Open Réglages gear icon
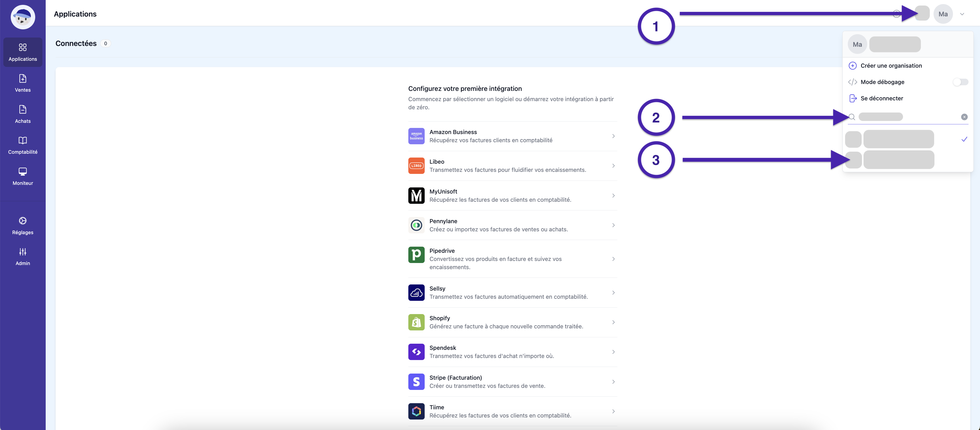This screenshot has height=430, width=980. 22,221
